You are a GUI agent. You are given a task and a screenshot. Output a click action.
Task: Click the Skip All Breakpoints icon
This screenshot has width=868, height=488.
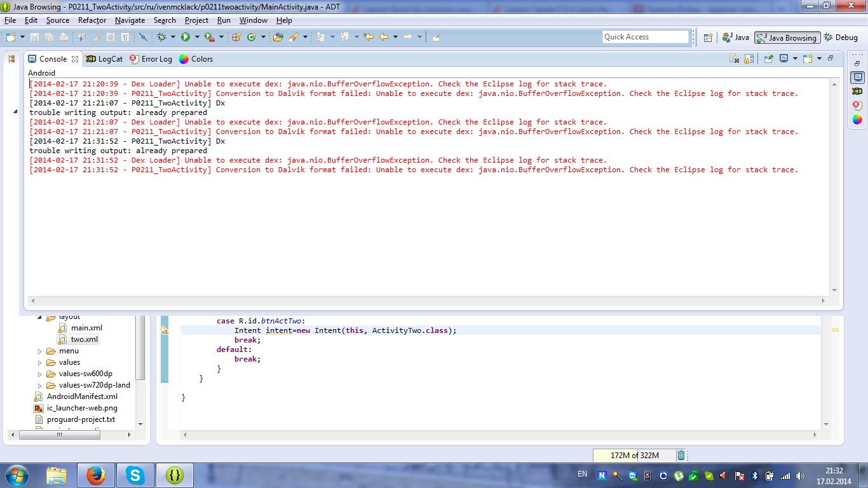143,37
